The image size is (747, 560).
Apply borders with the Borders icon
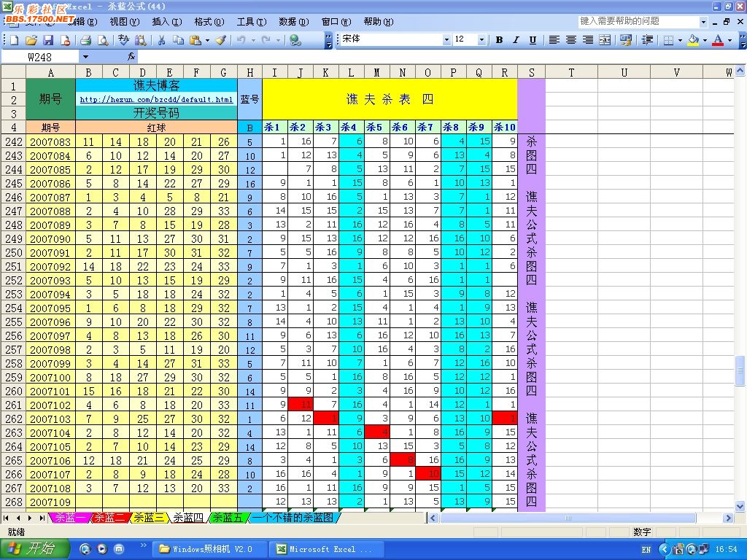click(668, 40)
